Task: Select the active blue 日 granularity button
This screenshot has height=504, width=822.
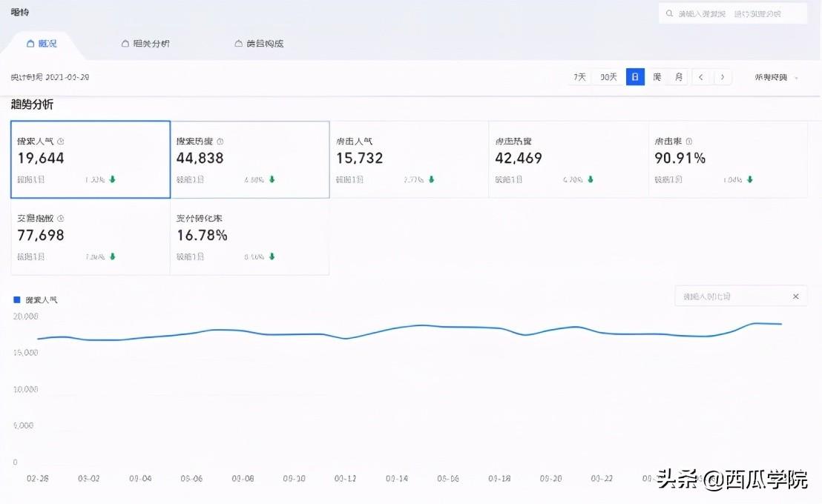Action: pos(635,77)
